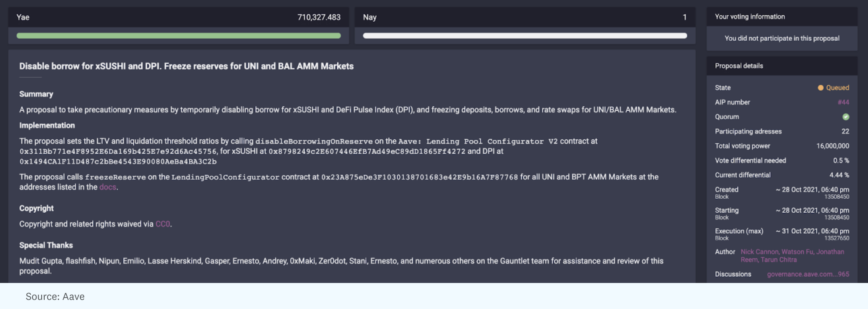Screen dimensions: 868x309
Task: Click the green Quorum checkmark icon
Action: tap(845, 117)
